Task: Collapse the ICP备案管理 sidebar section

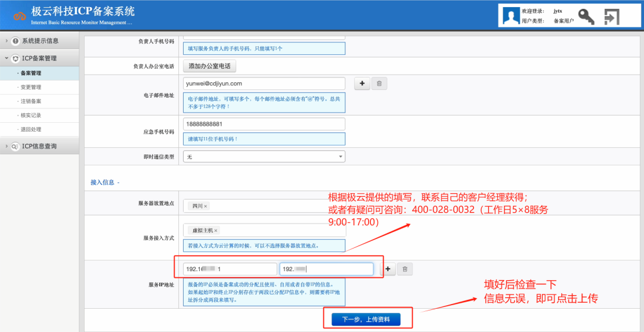Action: click(x=39, y=58)
